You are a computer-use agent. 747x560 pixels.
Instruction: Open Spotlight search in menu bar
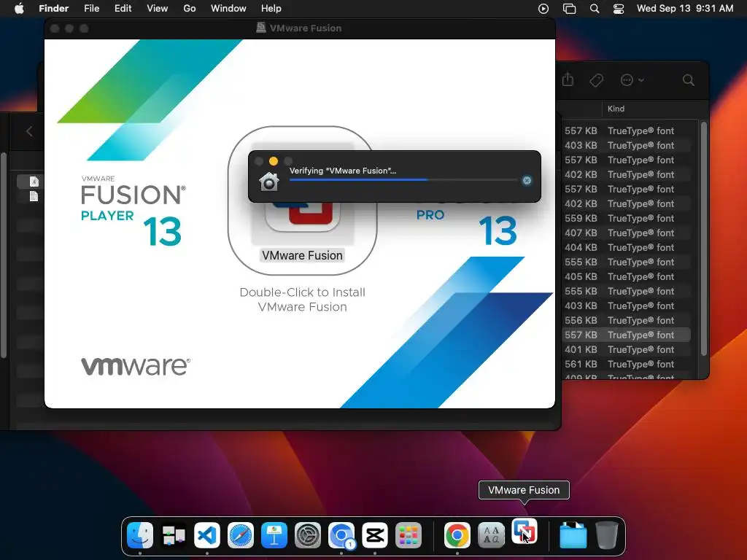point(595,9)
